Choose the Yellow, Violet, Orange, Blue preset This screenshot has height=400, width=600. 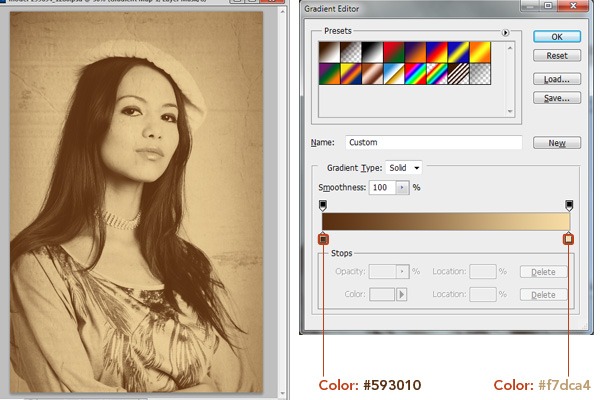351,74
